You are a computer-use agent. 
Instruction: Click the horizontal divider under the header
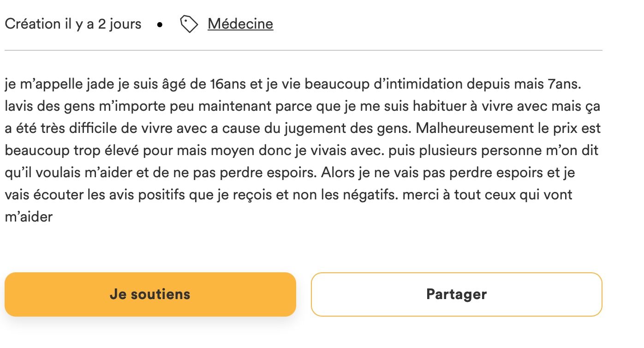tap(304, 50)
